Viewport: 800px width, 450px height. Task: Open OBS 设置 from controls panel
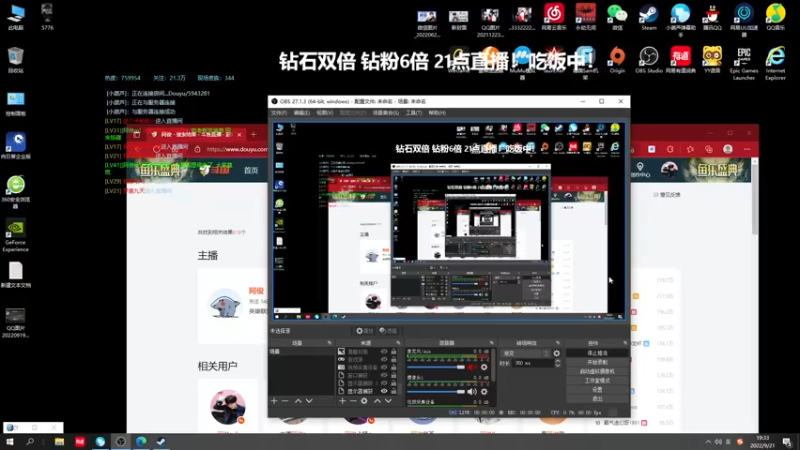(x=597, y=389)
